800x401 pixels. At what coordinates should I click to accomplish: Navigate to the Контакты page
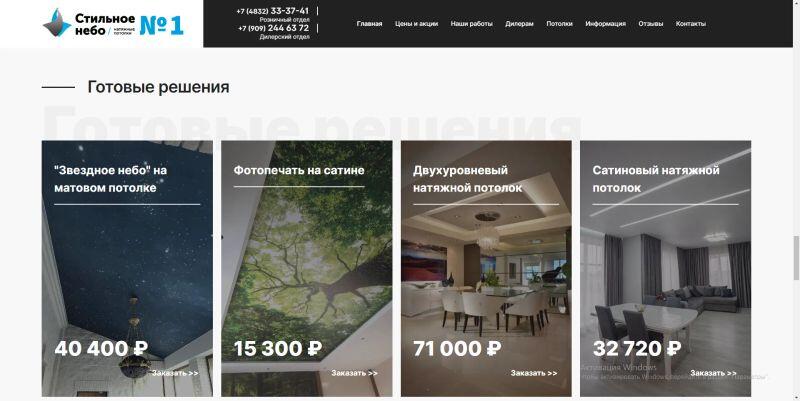(691, 23)
